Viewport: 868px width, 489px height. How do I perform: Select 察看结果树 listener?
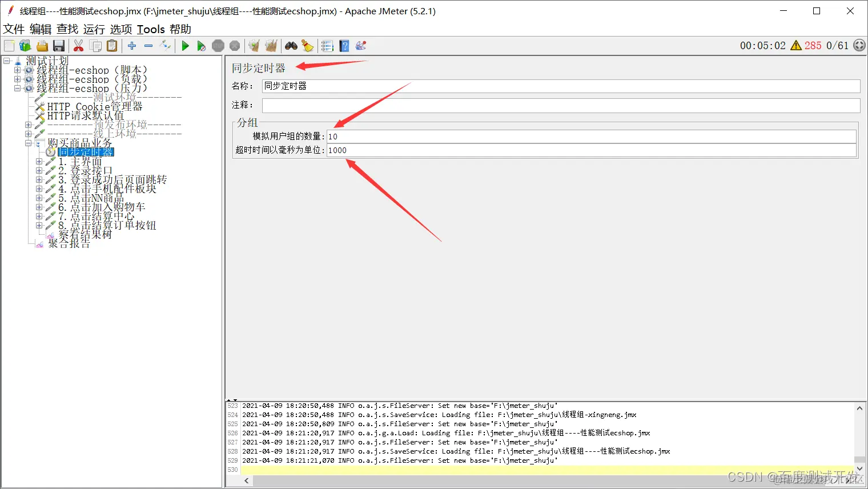pos(85,234)
